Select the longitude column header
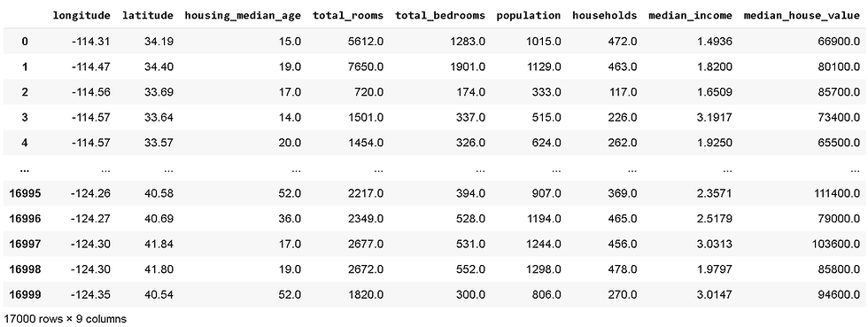 point(81,16)
